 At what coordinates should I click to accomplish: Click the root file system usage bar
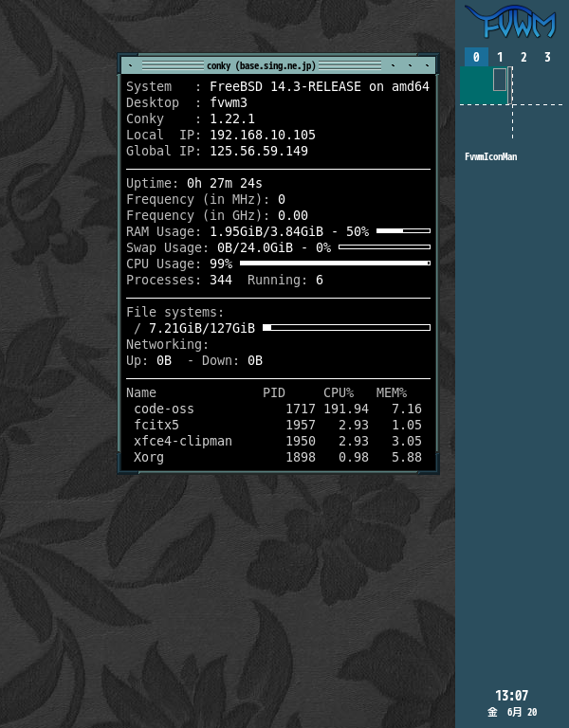coord(346,327)
